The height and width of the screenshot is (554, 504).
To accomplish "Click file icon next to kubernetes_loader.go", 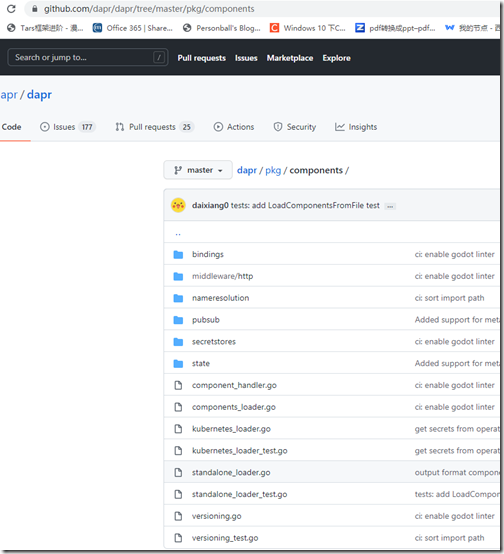I will [178, 429].
